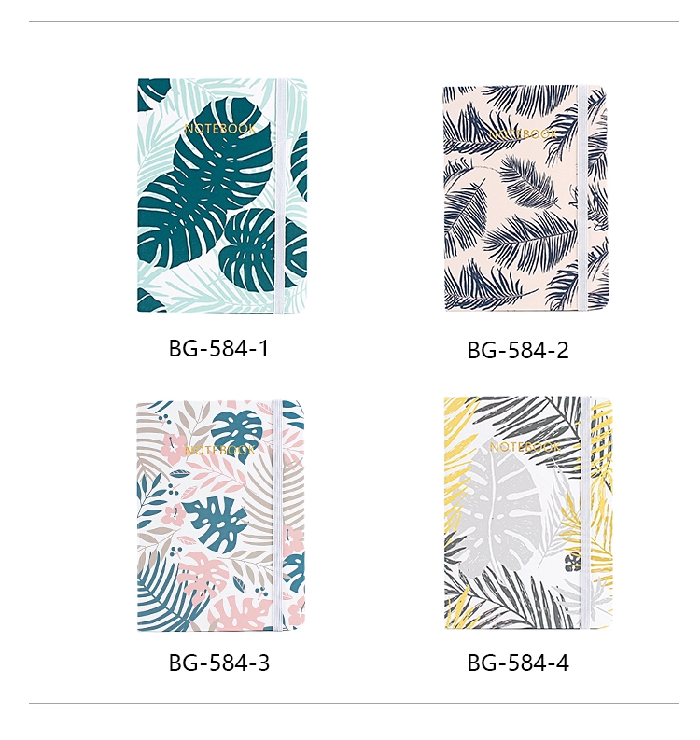700x740 pixels.
Task: Click gold NOTEBOOK text on yellow-grey notebook
Action: (525, 446)
